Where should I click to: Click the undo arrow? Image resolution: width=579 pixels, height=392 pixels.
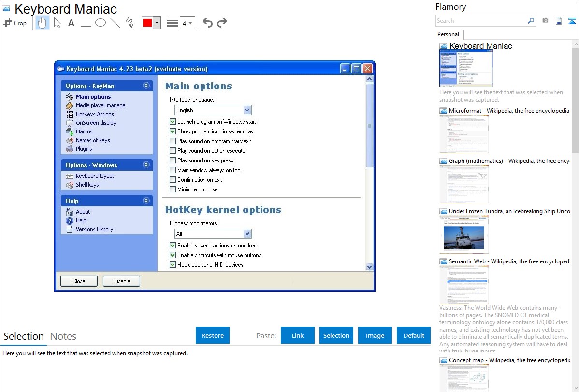(x=207, y=23)
